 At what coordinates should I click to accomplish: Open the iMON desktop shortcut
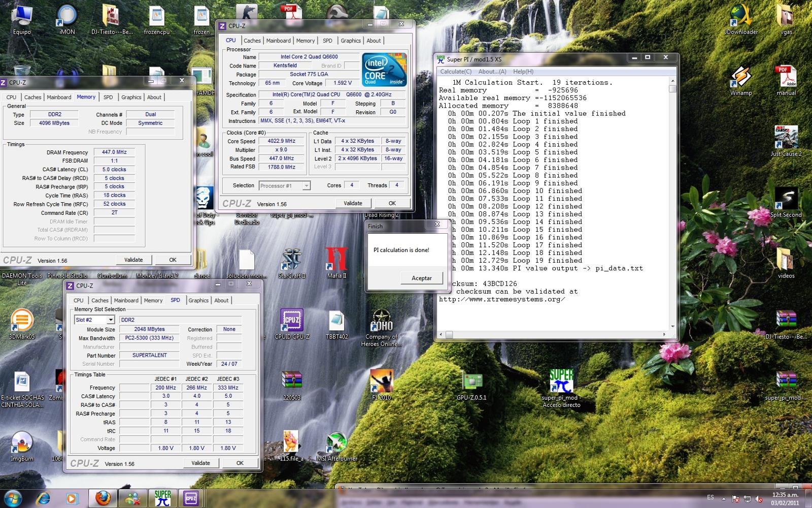pos(67,19)
